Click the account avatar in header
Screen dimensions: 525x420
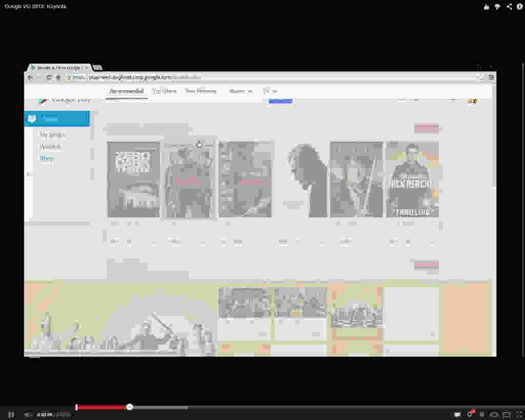(472, 101)
